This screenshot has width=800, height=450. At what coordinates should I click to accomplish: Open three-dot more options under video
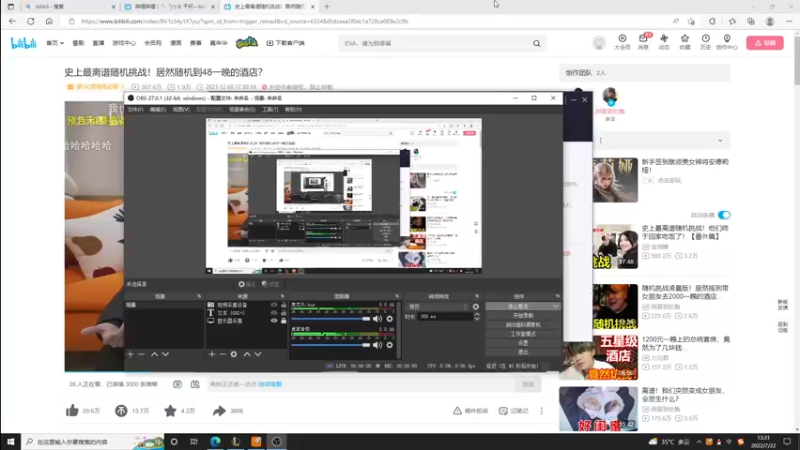[541, 410]
